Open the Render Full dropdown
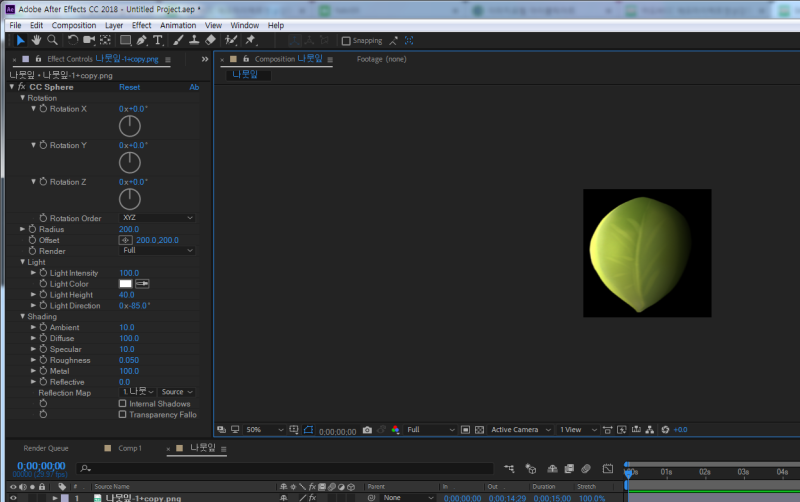 click(x=157, y=250)
